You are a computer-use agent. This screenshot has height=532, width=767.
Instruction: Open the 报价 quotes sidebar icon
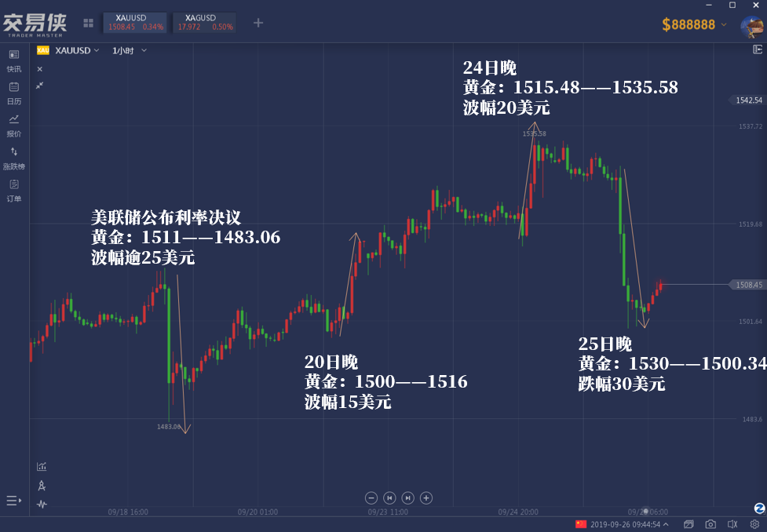click(x=13, y=126)
